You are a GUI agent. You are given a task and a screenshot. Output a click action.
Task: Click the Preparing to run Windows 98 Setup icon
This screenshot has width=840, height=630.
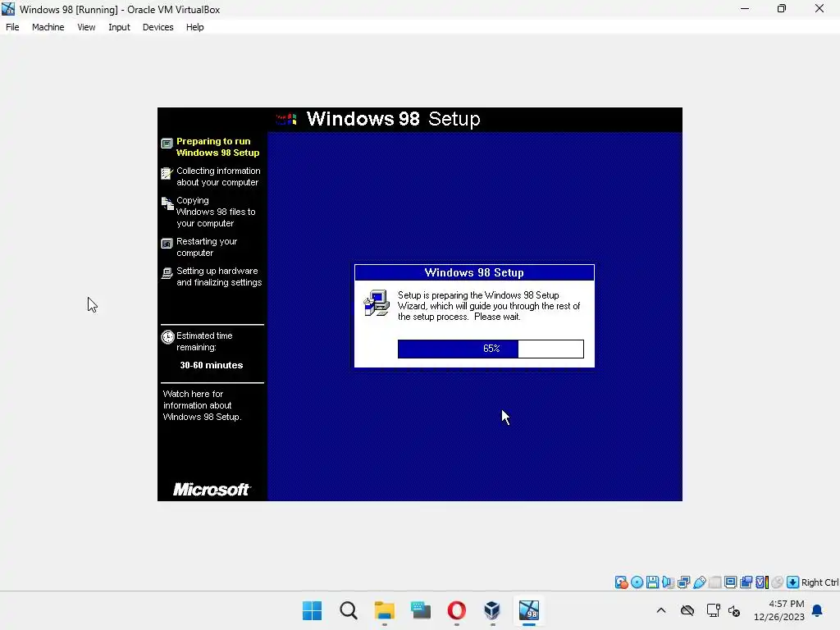click(x=167, y=144)
